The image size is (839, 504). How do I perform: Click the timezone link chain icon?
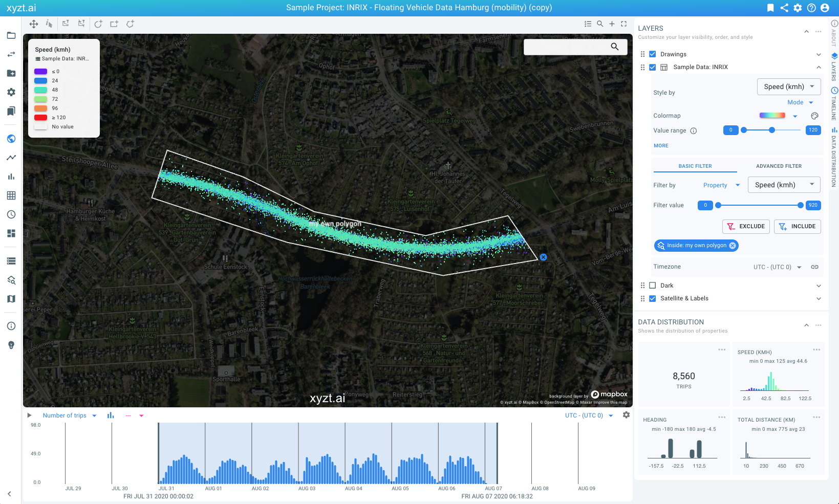click(x=814, y=267)
